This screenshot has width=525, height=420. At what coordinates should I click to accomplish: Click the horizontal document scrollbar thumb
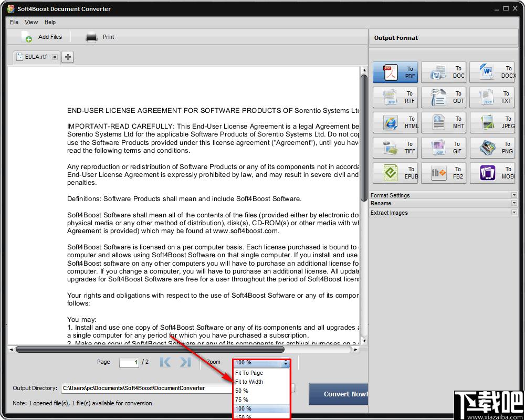(x=150, y=350)
